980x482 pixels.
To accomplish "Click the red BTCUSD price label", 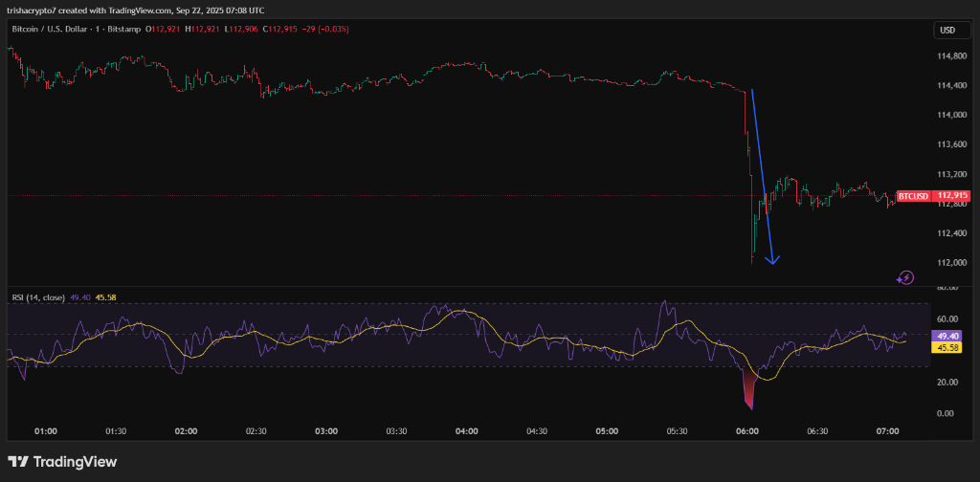I will (914, 196).
